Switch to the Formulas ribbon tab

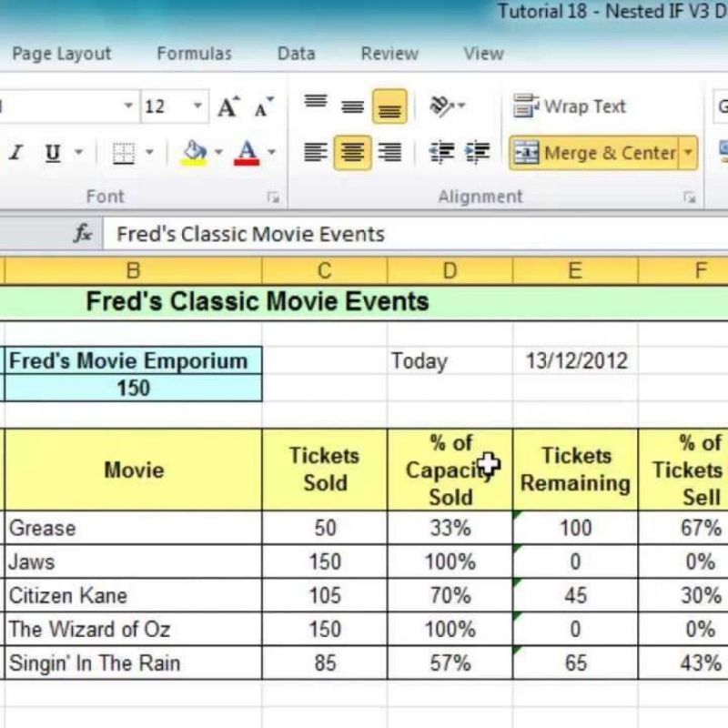tap(194, 54)
